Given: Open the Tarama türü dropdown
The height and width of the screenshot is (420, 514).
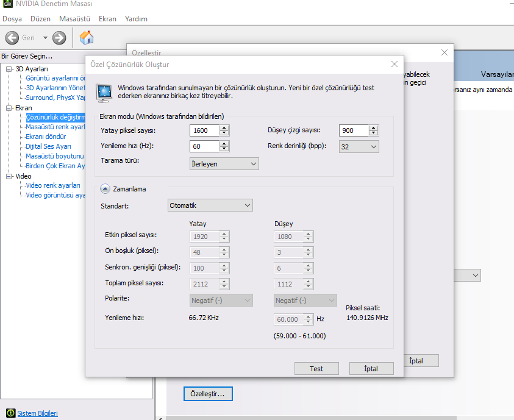Looking at the screenshot, I should (x=224, y=164).
